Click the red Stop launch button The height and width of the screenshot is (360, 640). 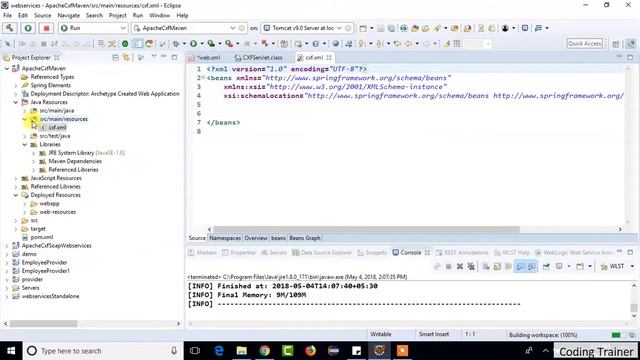[46, 28]
